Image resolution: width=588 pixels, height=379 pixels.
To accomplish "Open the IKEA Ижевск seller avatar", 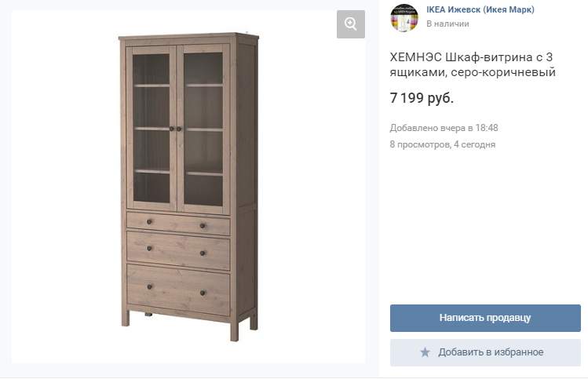I will click(404, 17).
